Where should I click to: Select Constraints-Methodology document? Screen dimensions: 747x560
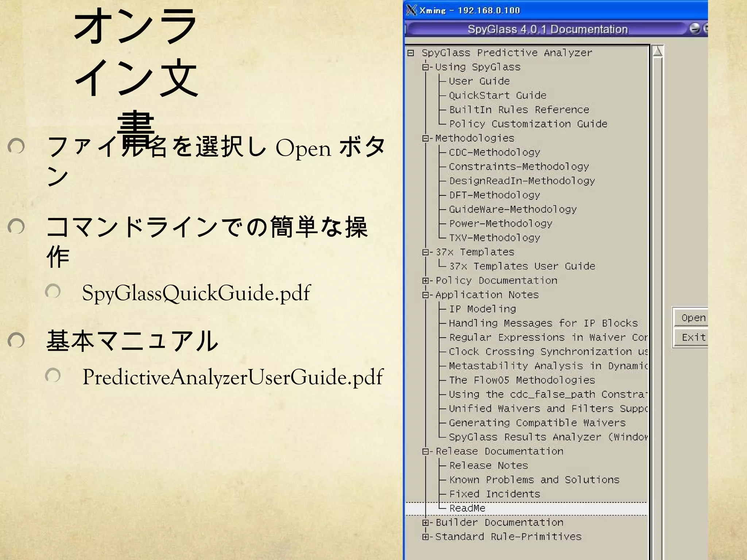519,167
